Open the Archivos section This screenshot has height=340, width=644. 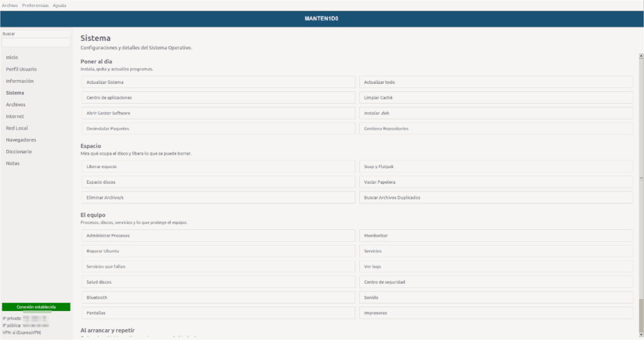(x=16, y=105)
